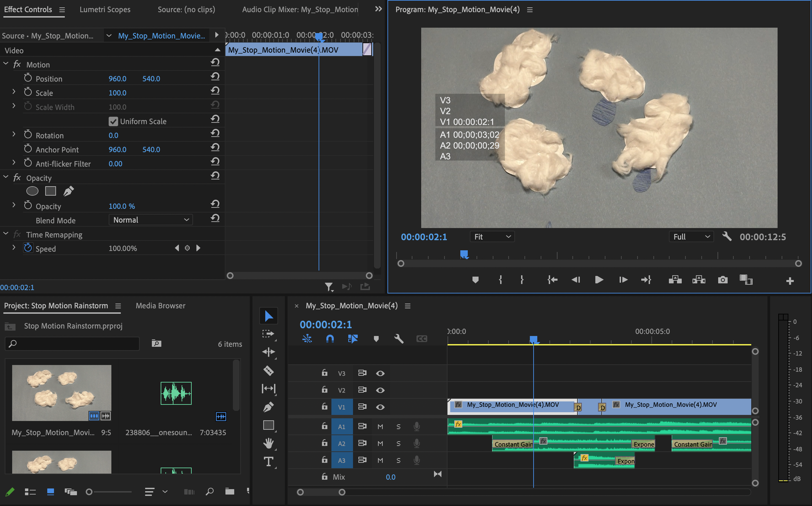Viewport: 812px width, 506px height.
Task: Click Constant Gain transition on A2
Action: point(513,444)
